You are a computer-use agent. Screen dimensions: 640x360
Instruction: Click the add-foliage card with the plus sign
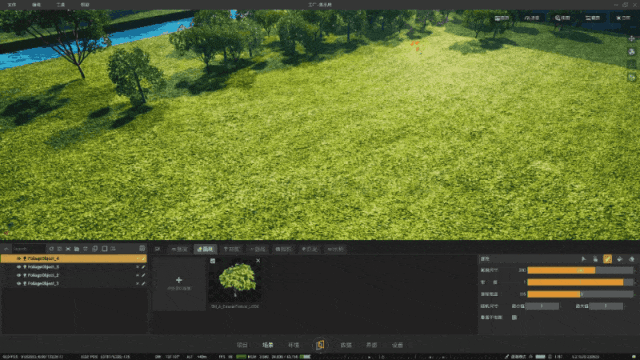click(x=179, y=284)
